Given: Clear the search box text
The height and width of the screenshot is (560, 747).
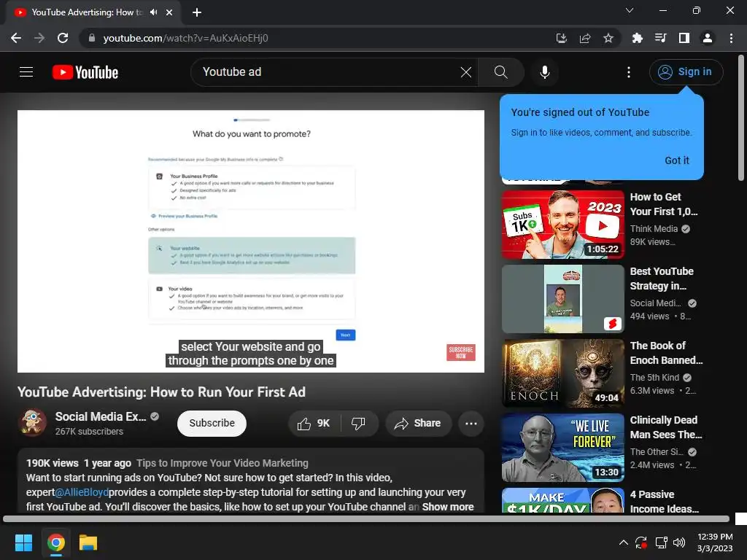Looking at the screenshot, I should (466, 72).
